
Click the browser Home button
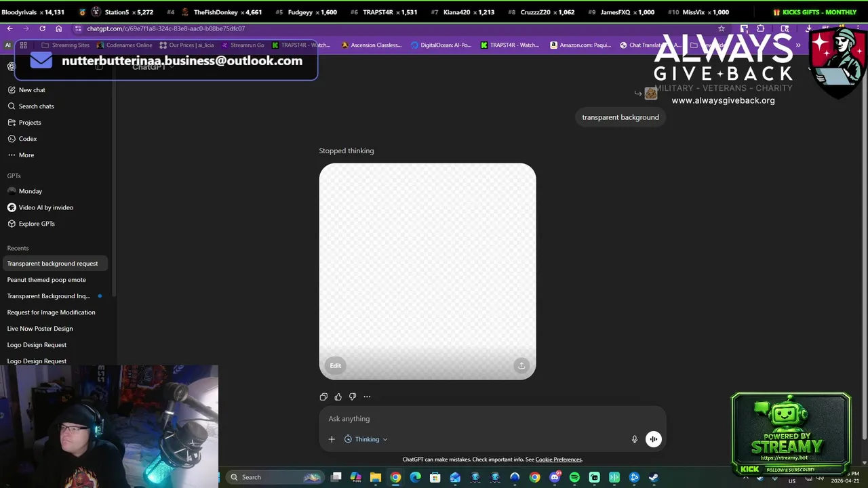pyautogui.click(x=58, y=28)
